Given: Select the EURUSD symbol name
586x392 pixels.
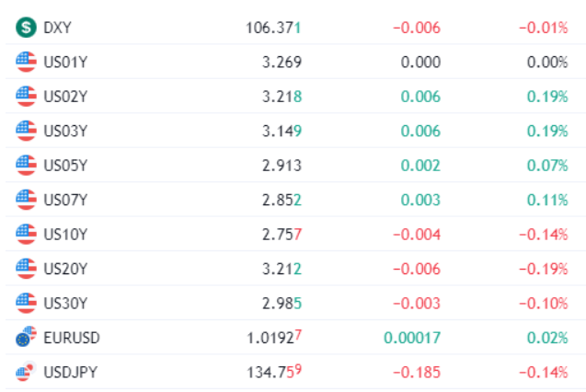Looking at the screenshot, I should click(72, 338).
